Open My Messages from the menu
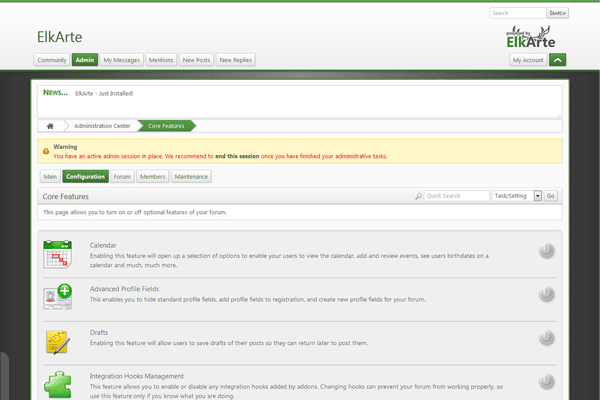 coord(122,60)
